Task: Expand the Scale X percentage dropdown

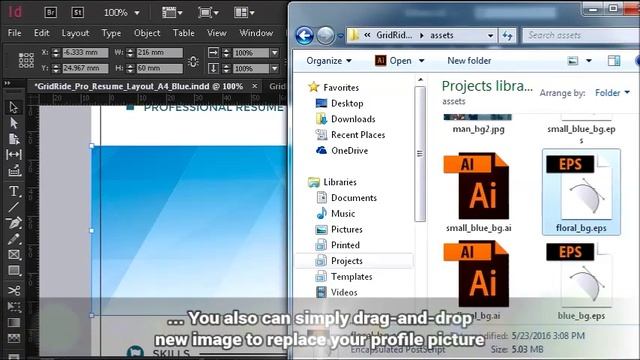Action: click(x=275, y=53)
